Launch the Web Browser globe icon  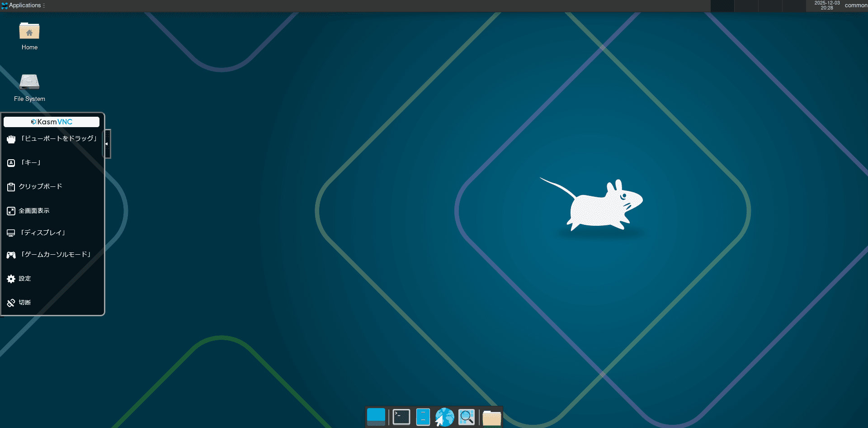click(445, 417)
